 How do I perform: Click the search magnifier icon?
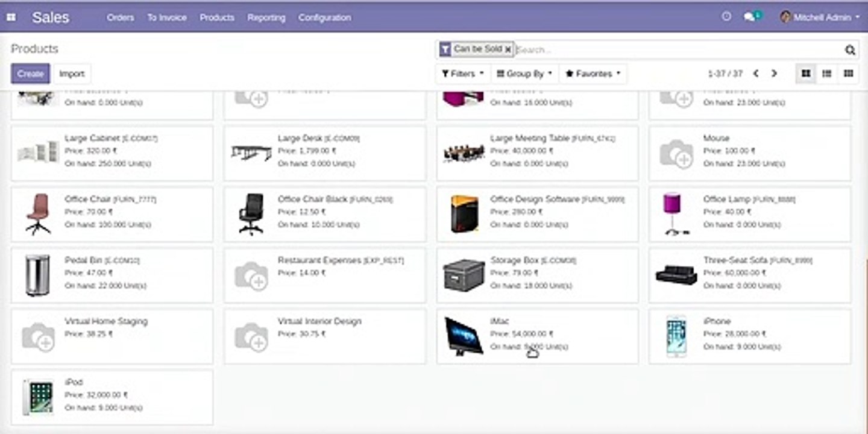[850, 50]
